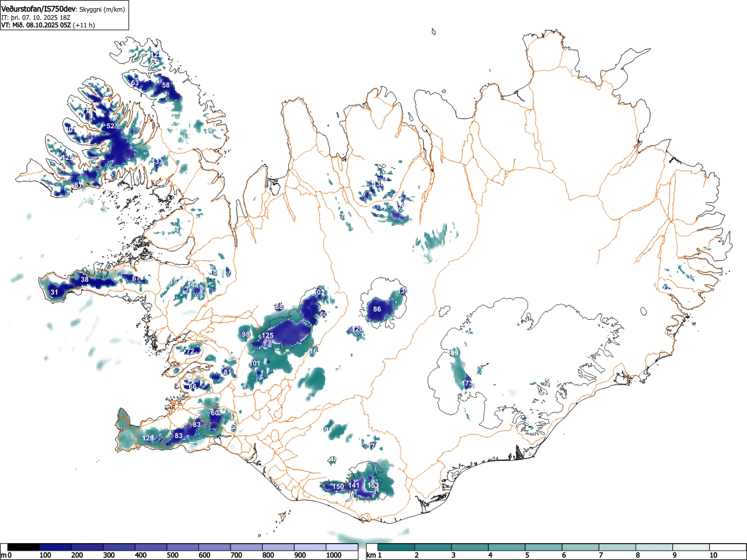Select the '58' value in the northern Westfjords

pyautogui.click(x=166, y=85)
